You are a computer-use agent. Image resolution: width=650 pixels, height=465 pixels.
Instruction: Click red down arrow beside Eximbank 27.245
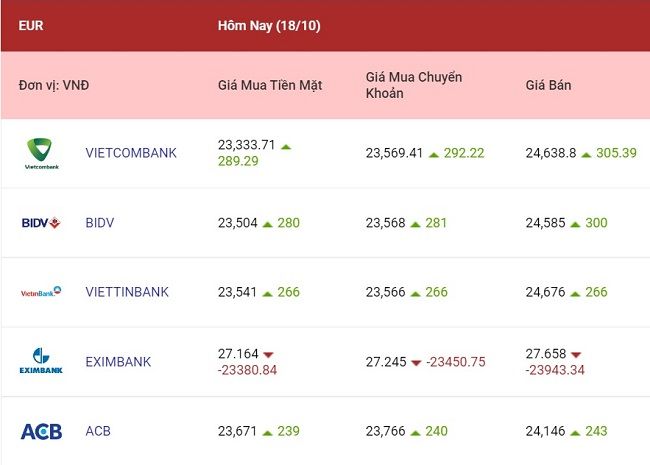(x=416, y=363)
